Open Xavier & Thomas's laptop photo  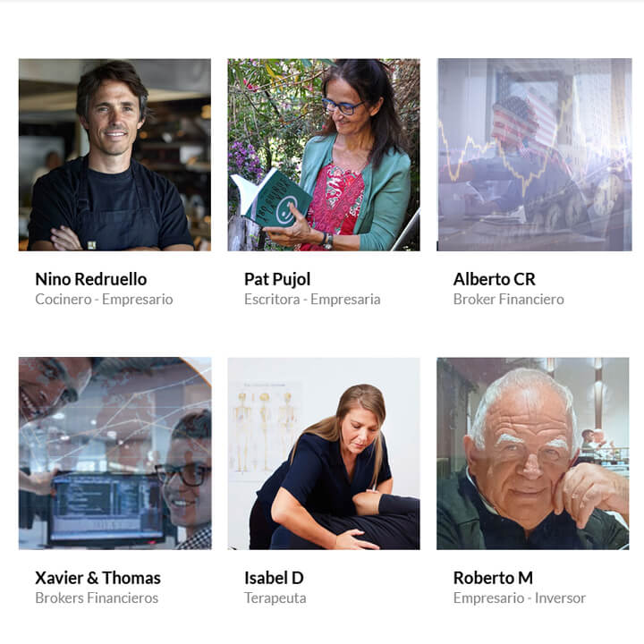tap(114, 453)
